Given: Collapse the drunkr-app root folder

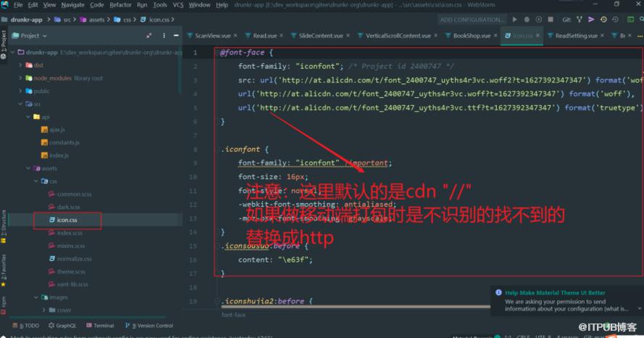Looking at the screenshot, I should [x=13, y=52].
